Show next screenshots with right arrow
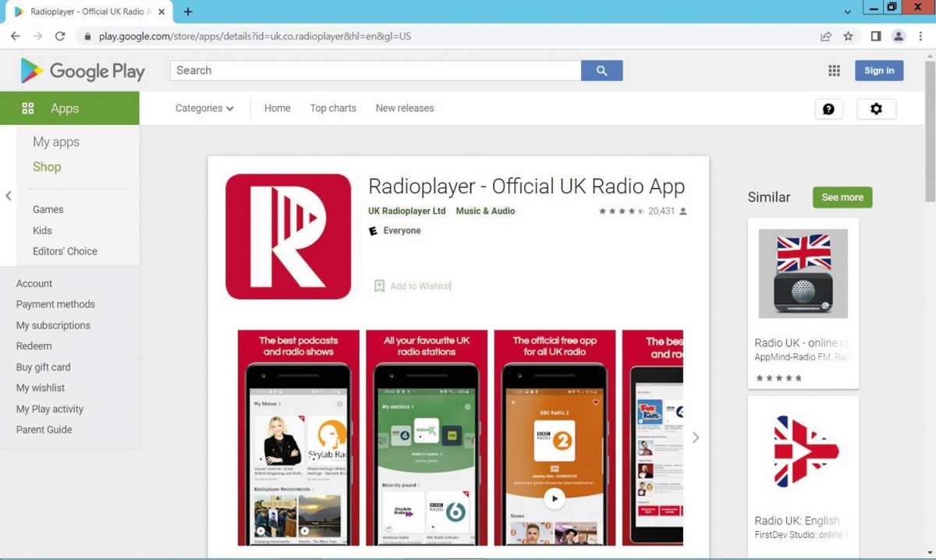The width and height of the screenshot is (936, 560). pos(696,438)
